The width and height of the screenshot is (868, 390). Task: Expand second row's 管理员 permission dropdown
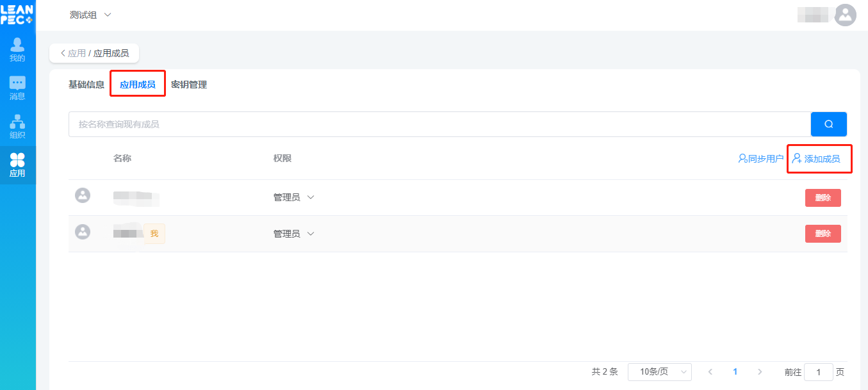(x=293, y=234)
